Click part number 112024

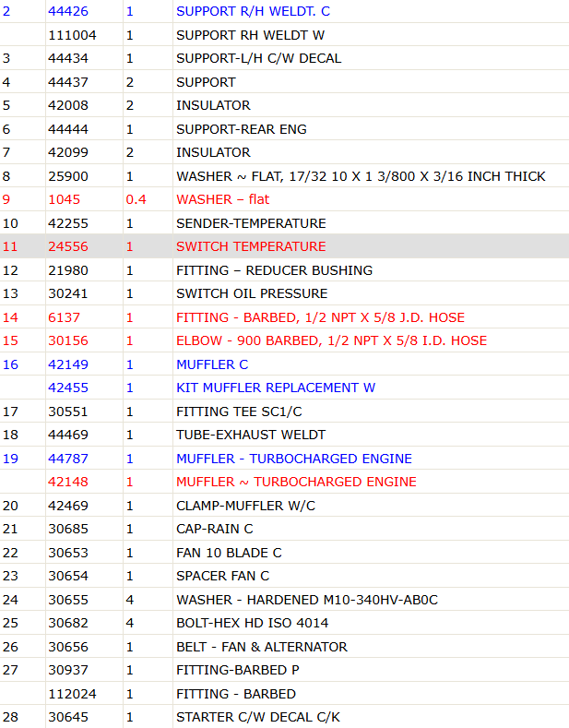point(73,694)
